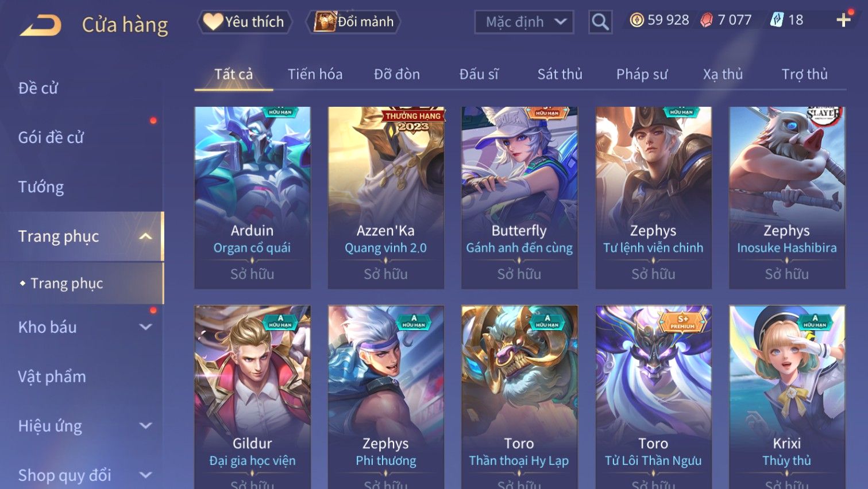Select Butterfly Gánh anh đến cùng skin card
This screenshot has width=868, height=489.
tap(519, 197)
